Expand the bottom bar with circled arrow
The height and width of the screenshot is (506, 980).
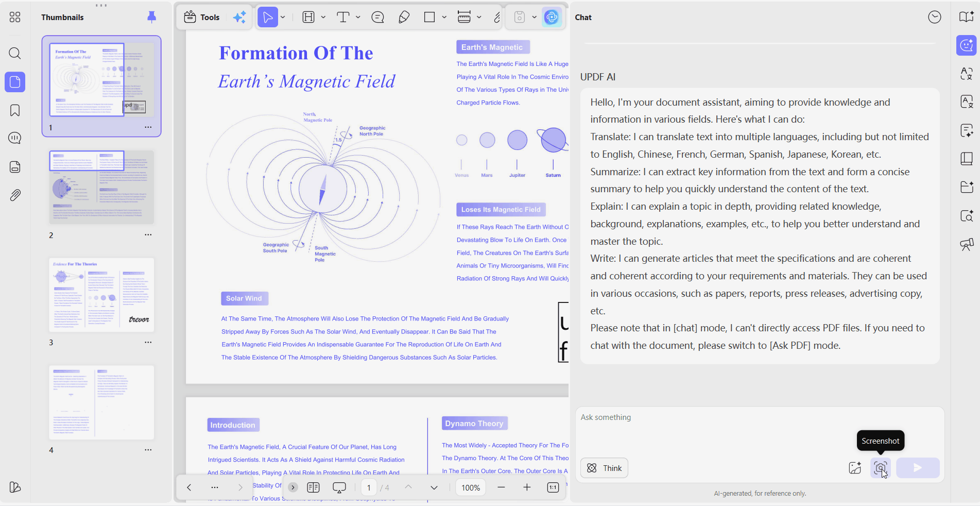tap(293, 487)
